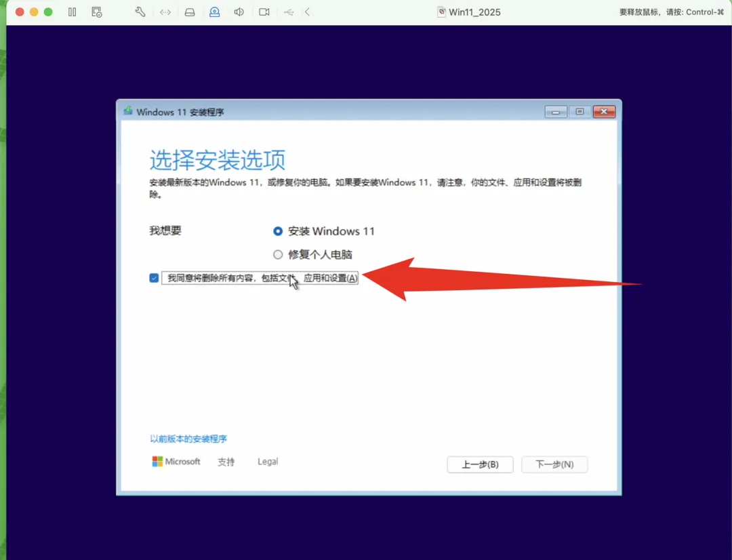
Task: Click the 要释放鼠标 hint text
Action: click(671, 12)
